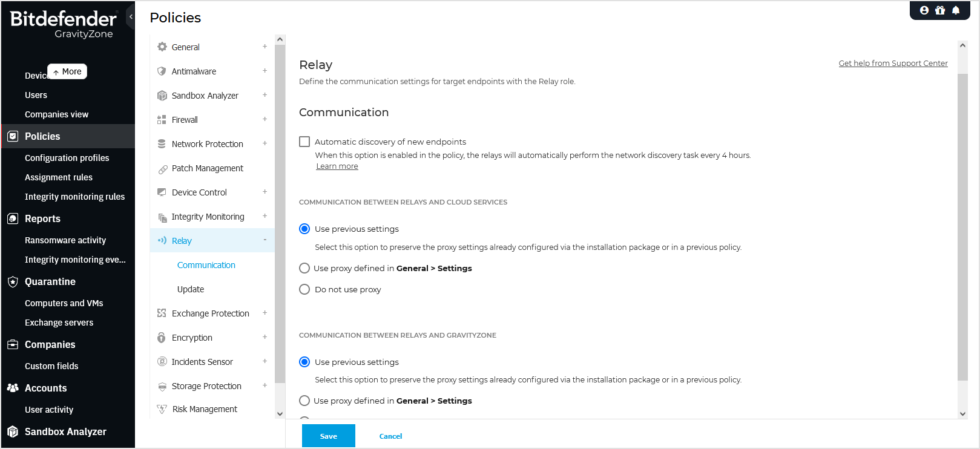Cancel the policy changes
The width and height of the screenshot is (980, 449).
point(390,436)
